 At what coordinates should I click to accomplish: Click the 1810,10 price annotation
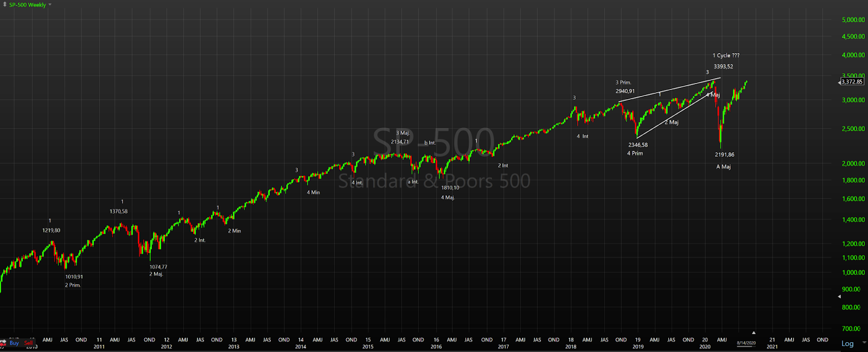click(x=450, y=188)
